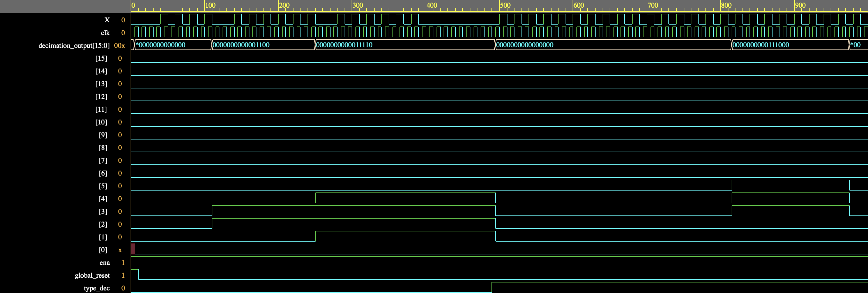Click the truncated *0000000000000 bus segment
The height and width of the screenshot is (293, 868).
(173, 45)
